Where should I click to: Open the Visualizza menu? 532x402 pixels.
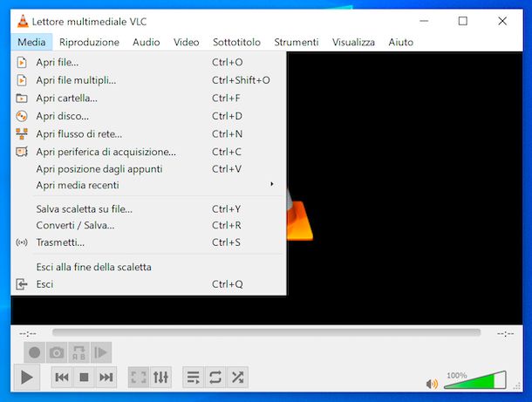353,42
